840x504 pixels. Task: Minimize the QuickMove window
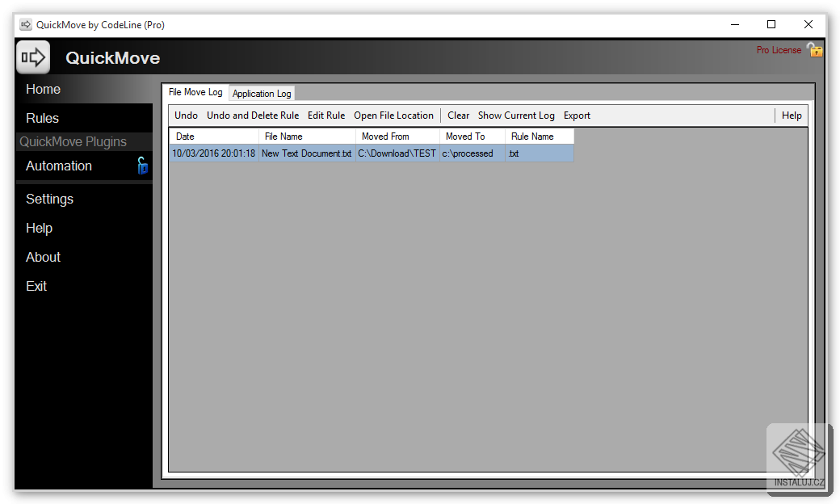(735, 25)
